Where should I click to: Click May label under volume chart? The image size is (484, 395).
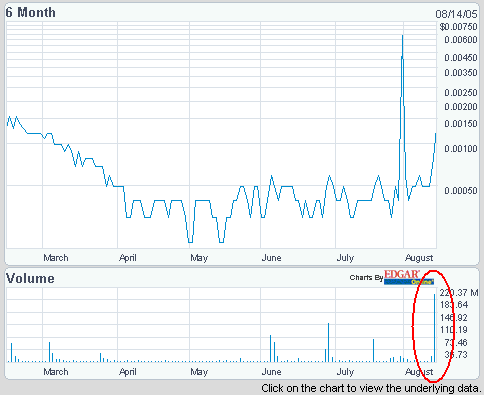point(199,372)
